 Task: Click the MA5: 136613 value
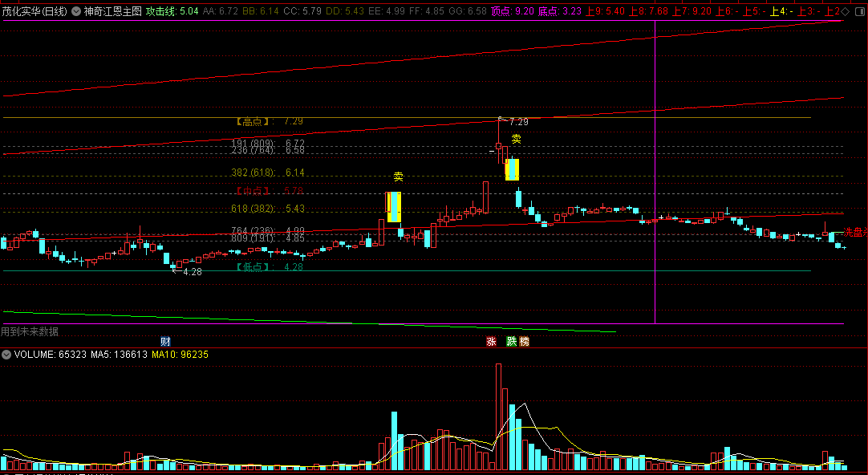(119, 355)
